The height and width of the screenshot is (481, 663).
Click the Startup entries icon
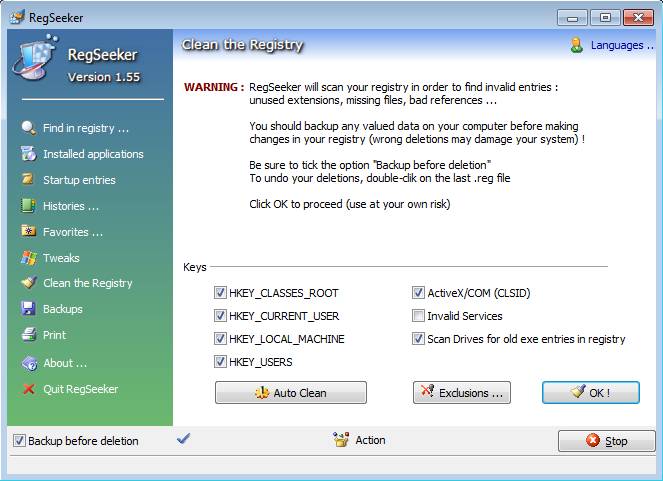click(x=29, y=180)
